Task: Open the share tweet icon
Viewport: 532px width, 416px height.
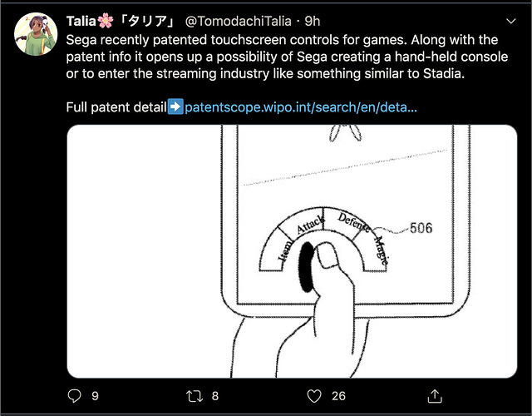Action: tap(435, 395)
